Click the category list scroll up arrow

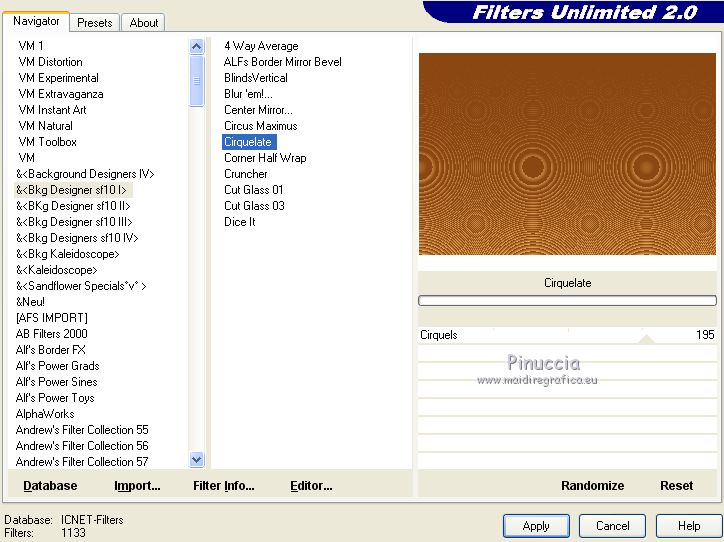coord(196,46)
